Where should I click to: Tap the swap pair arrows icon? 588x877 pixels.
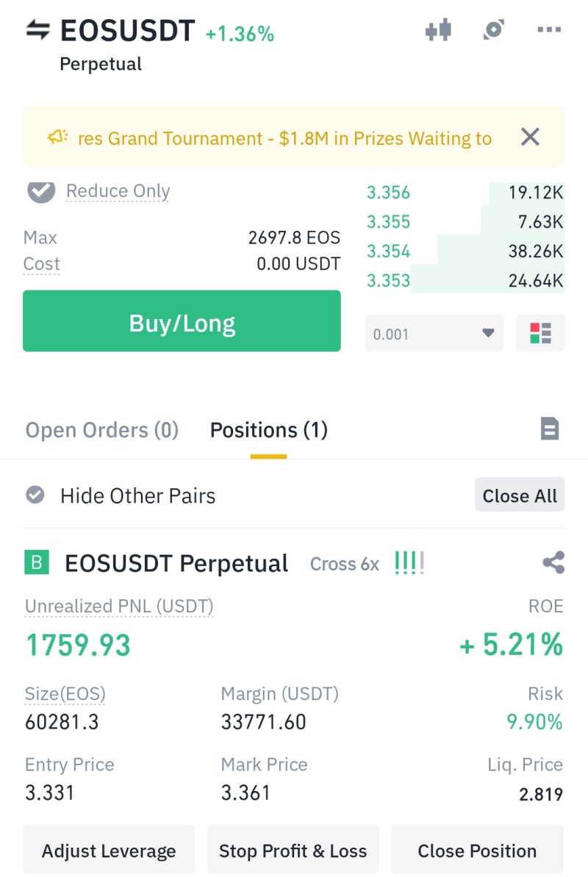tap(37, 30)
